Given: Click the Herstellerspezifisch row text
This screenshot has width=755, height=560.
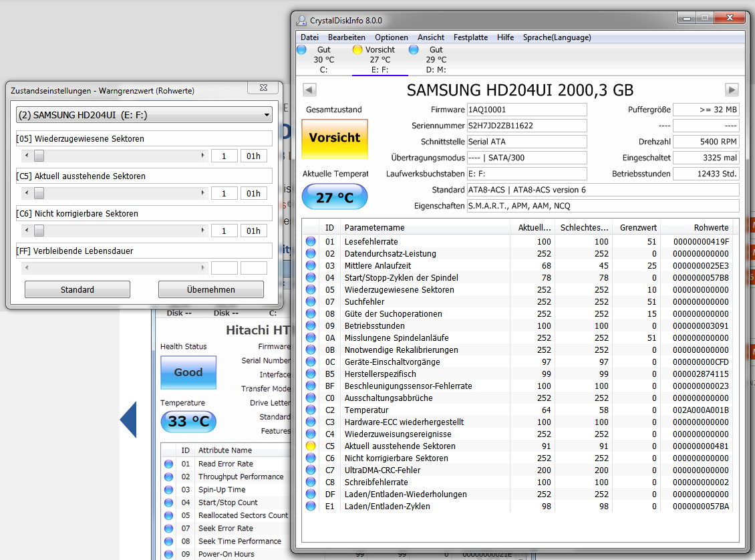Looking at the screenshot, I should coord(380,374).
